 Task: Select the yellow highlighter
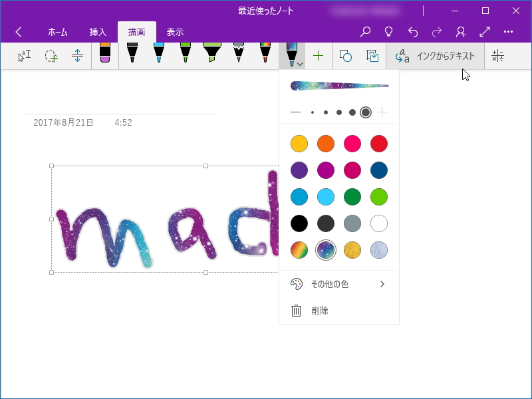[213, 57]
